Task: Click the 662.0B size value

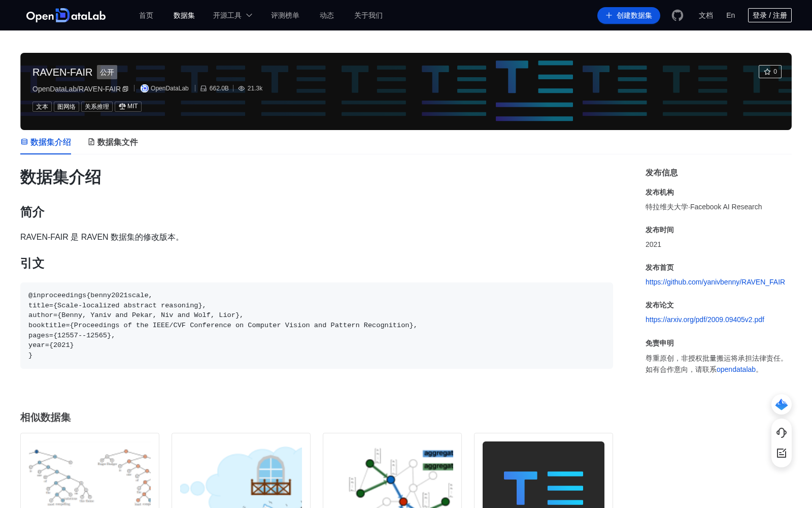Action: tap(219, 88)
